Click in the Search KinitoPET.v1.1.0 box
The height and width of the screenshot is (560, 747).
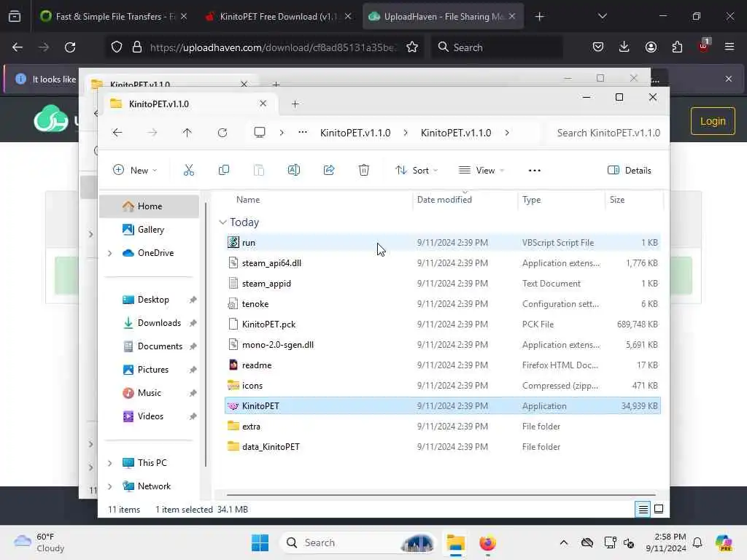(x=608, y=133)
